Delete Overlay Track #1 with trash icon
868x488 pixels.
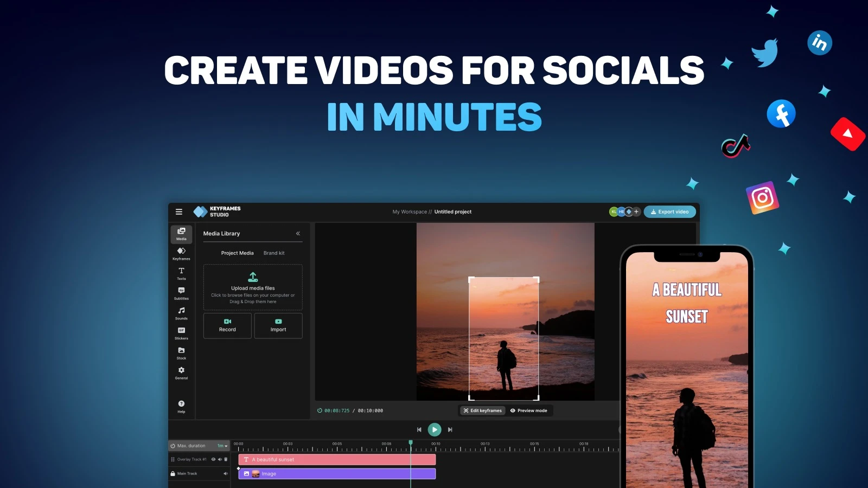pos(226,459)
